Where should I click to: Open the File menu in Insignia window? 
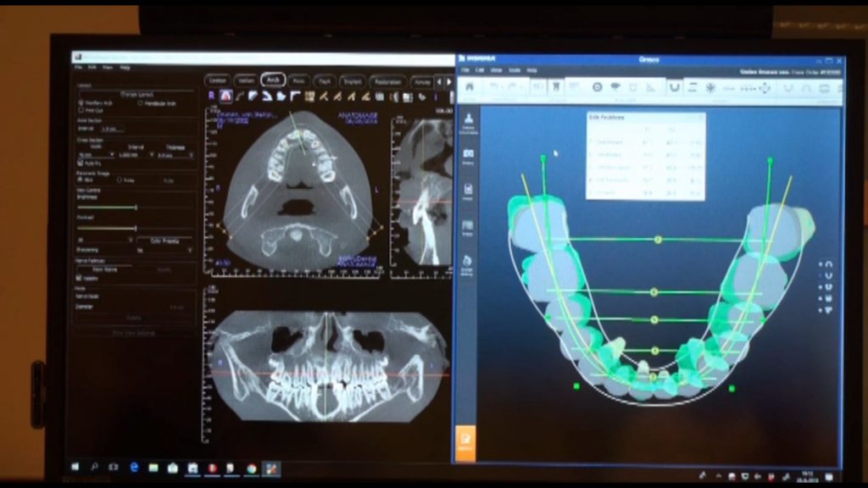click(x=465, y=69)
